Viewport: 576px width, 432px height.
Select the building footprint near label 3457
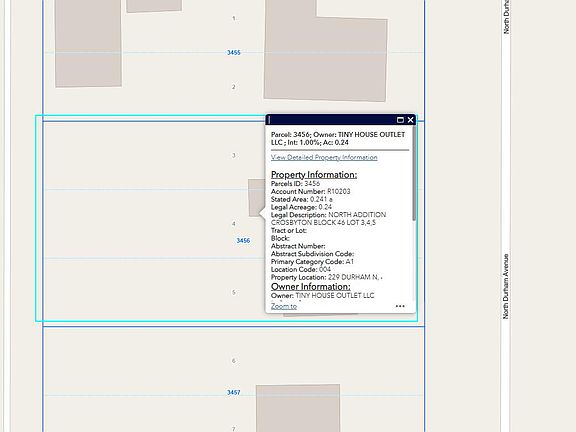tap(298, 408)
